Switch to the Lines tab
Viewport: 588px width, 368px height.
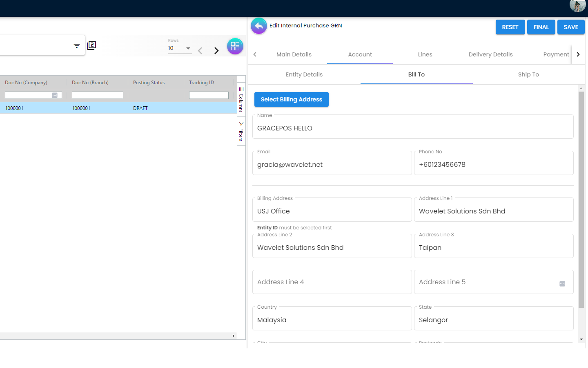425,54
